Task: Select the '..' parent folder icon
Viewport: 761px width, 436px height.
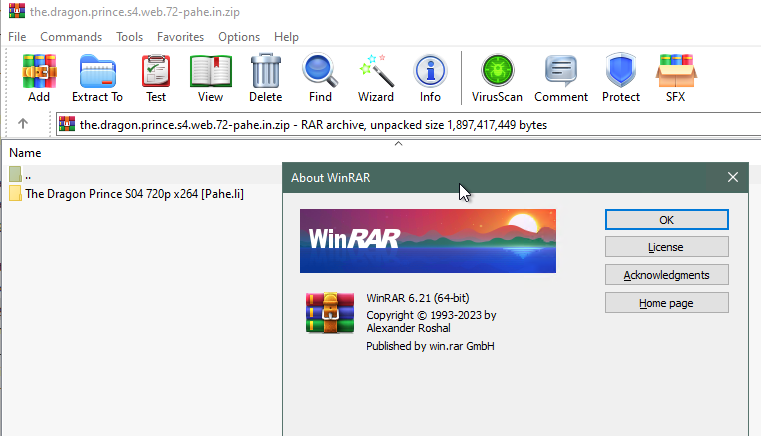Action: 15,174
